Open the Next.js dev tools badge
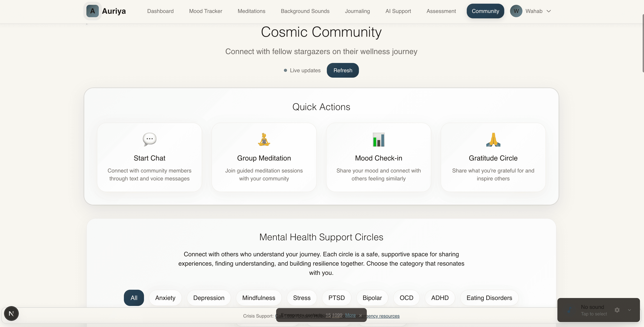This screenshot has width=644, height=327. [x=11, y=313]
